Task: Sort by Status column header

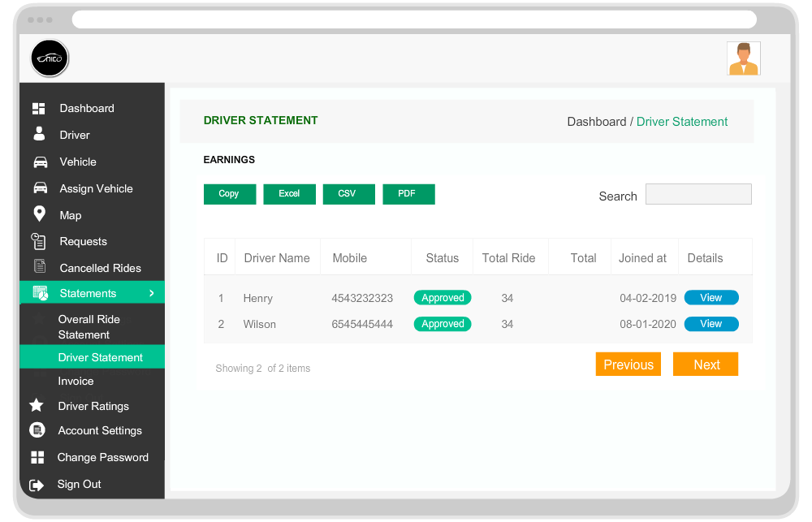Action: pos(443,258)
